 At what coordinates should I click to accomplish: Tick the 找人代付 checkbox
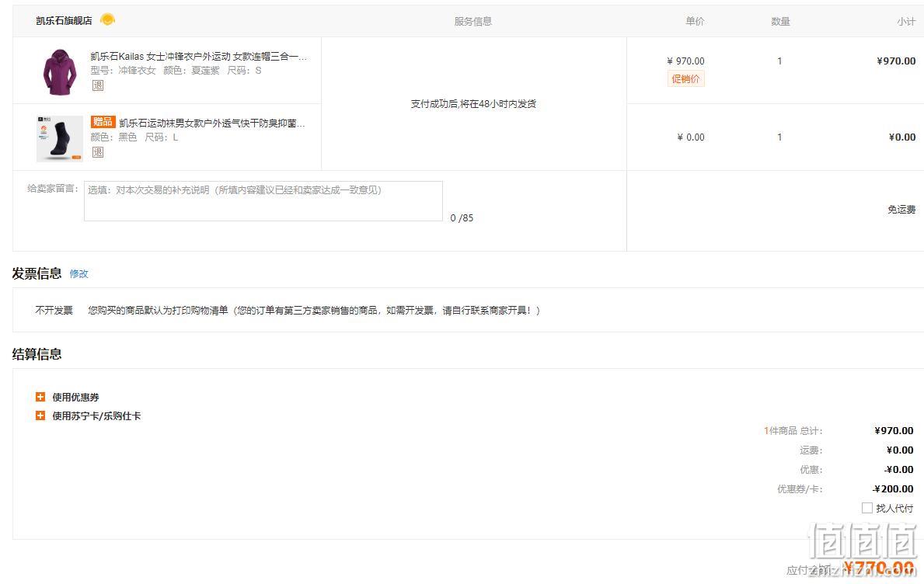pos(866,507)
